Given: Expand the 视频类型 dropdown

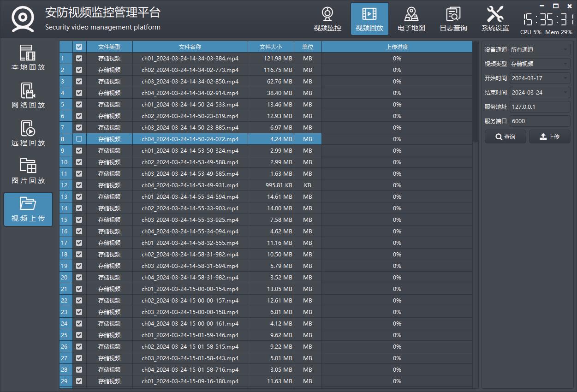Looking at the screenshot, I should point(540,64).
